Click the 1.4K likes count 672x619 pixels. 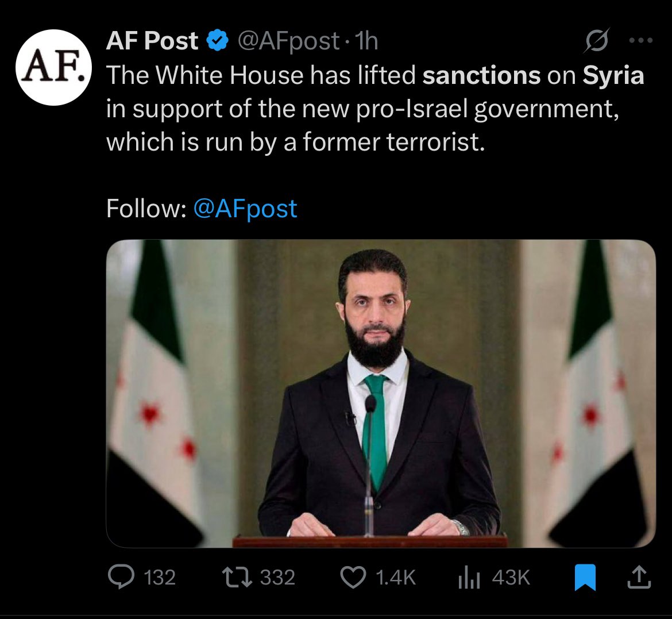pos(395,578)
